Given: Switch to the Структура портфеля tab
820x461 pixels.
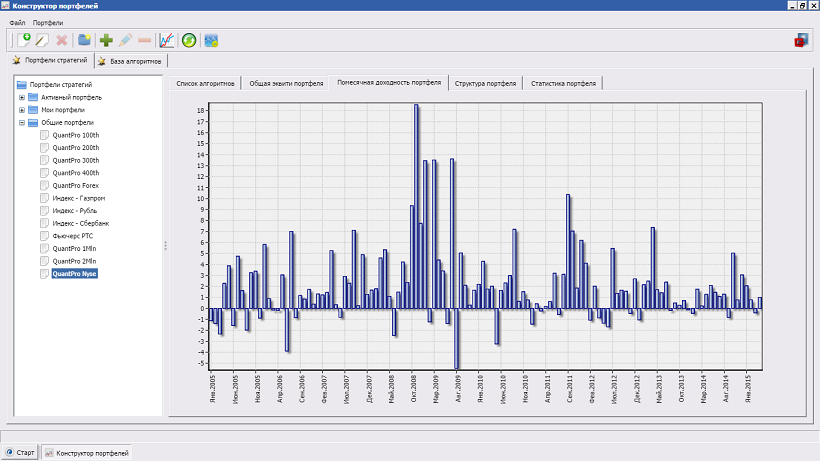Looking at the screenshot, I should pyautogui.click(x=485, y=83).
